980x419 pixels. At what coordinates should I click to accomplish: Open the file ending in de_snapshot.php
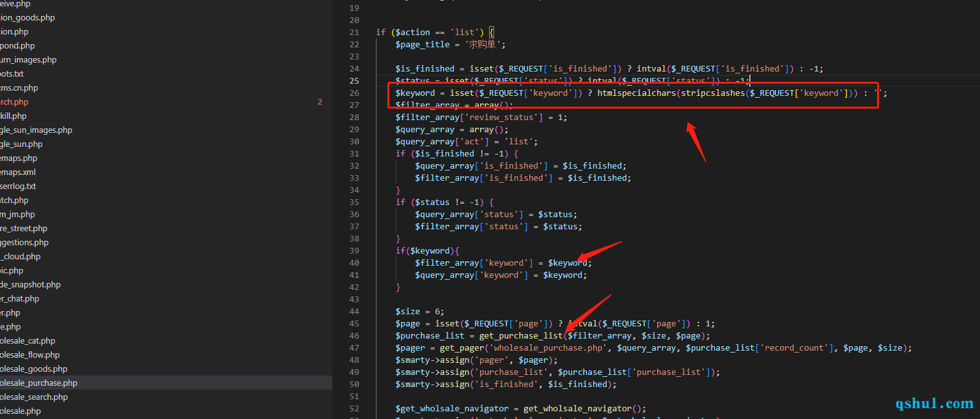point(30,285)
